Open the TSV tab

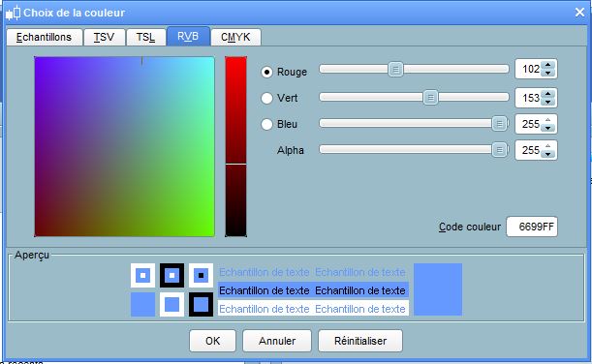(105, 37)
